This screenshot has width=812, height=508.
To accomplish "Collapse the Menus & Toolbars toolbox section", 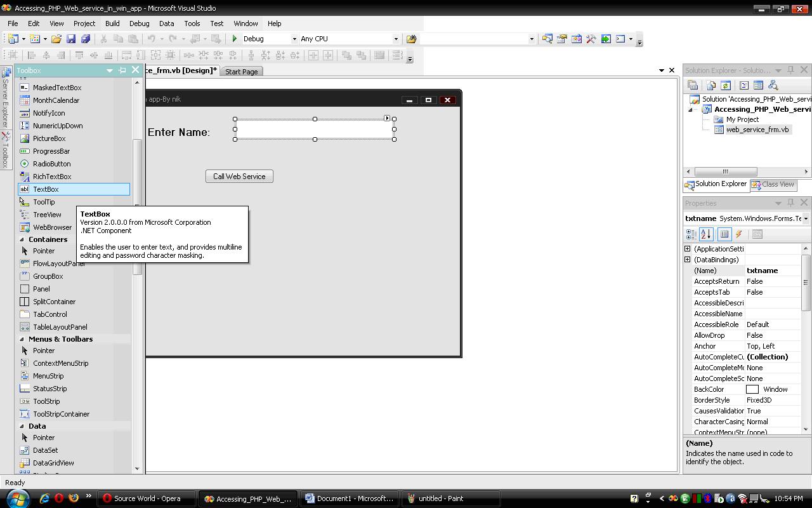I will point(22,339).
